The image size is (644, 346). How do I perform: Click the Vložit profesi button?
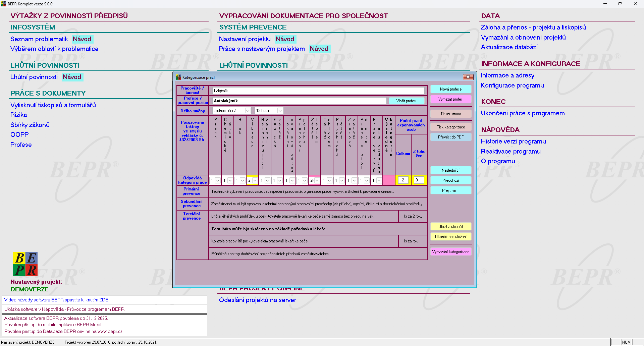point(406,101)
